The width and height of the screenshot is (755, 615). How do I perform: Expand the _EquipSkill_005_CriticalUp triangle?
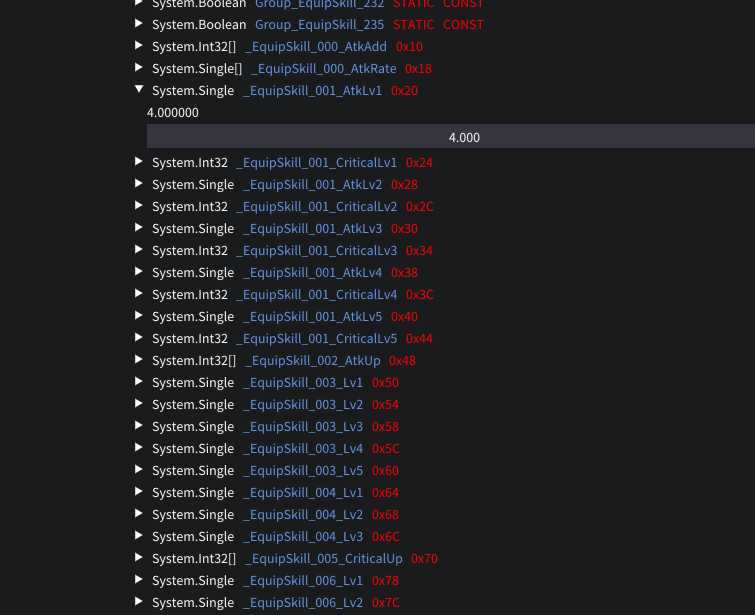[x=139, y=558]
